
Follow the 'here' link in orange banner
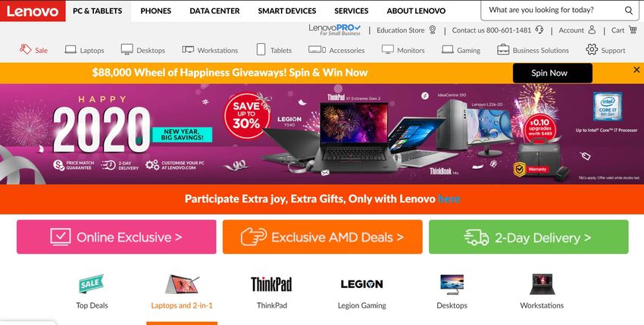tap(449, 198)
